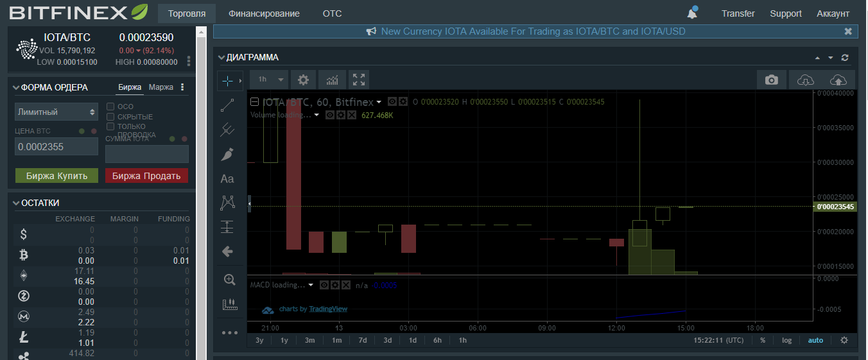
Task: Click the ЦЕНА BTC price input field
Action: (x=56, y=146)
